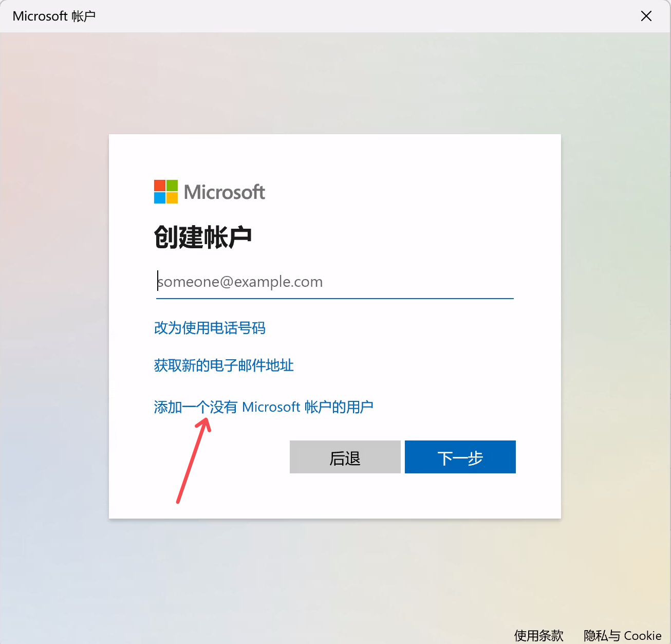Click the 创建帐户 heading text
This screenshot has height=644, width=671.
click(x=203, y=237)
